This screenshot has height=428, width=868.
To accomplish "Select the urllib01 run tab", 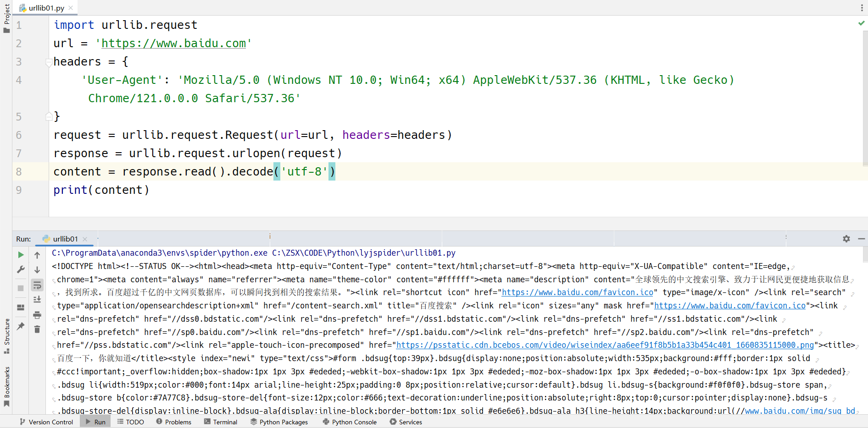I will click(x=65, y=239).
